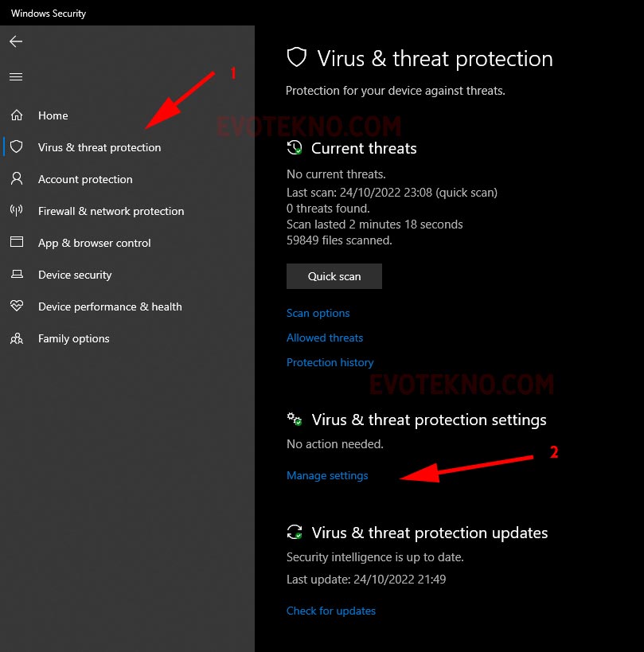Open Family options in the sidebar
The image size is (644, 652).
pos(74,338)
